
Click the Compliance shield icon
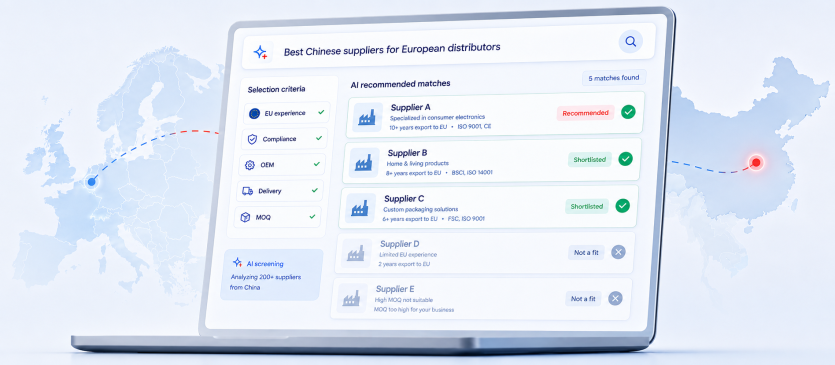(x=252, y=139)
